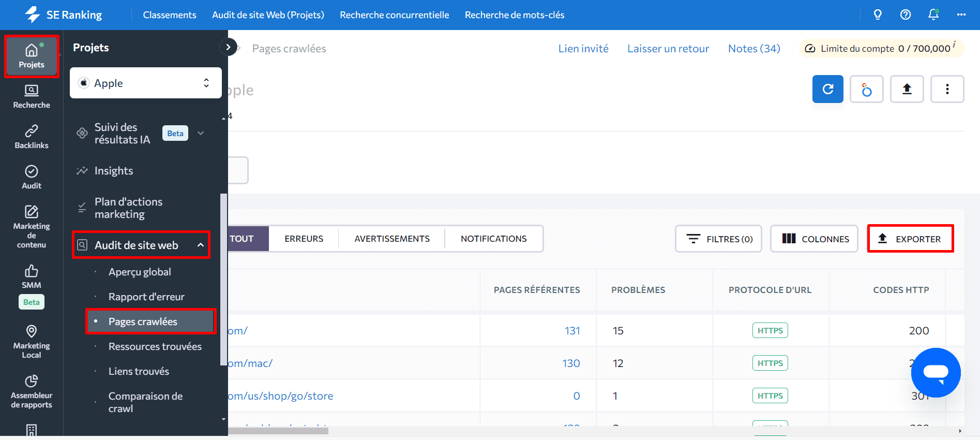This screenshot has width=980, height=440.
Task: Open the three-dots menu in top bar
Action: (x=961, y=14)
